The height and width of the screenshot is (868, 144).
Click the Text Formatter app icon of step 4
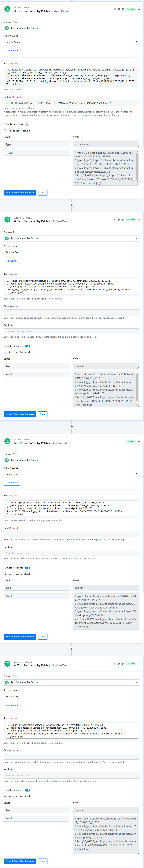pyautogui.click(x=7, y=219)
